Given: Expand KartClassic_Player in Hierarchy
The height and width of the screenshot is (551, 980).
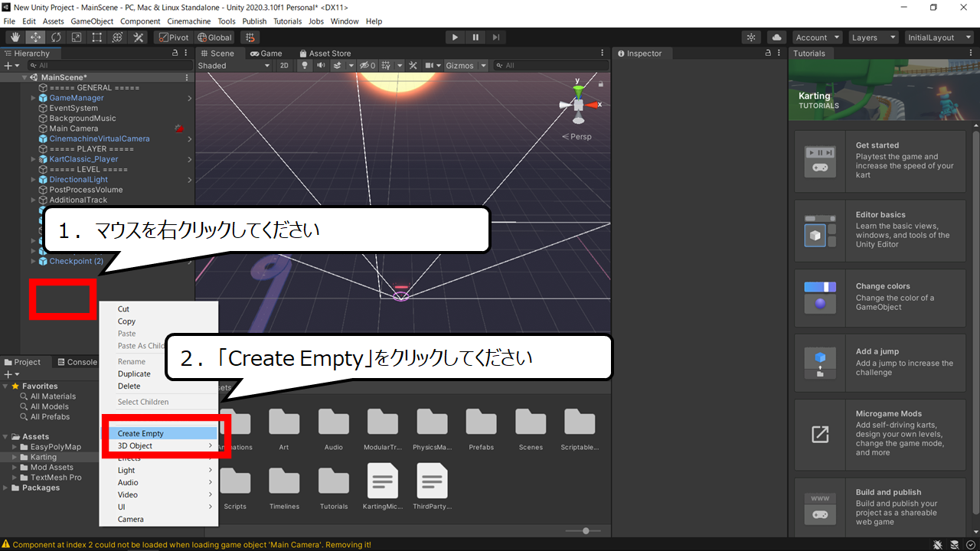Looking at the screenshot, I should (33, 159).
